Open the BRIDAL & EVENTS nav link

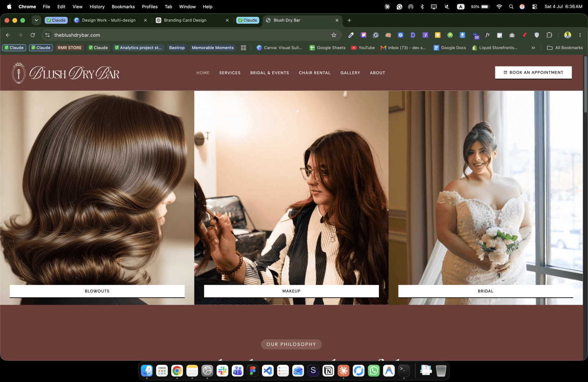(x=269, y=73)
